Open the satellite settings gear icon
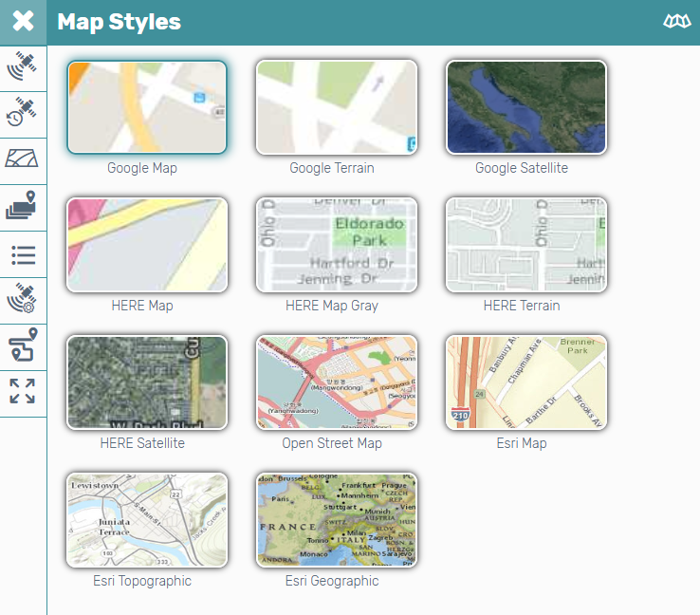The width and height of the screenshot is (700, 615). click(x=22, y=298)
